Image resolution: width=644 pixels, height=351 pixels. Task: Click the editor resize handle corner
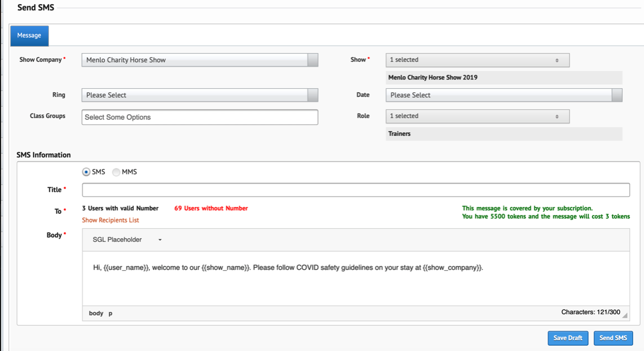pos(625,315)
